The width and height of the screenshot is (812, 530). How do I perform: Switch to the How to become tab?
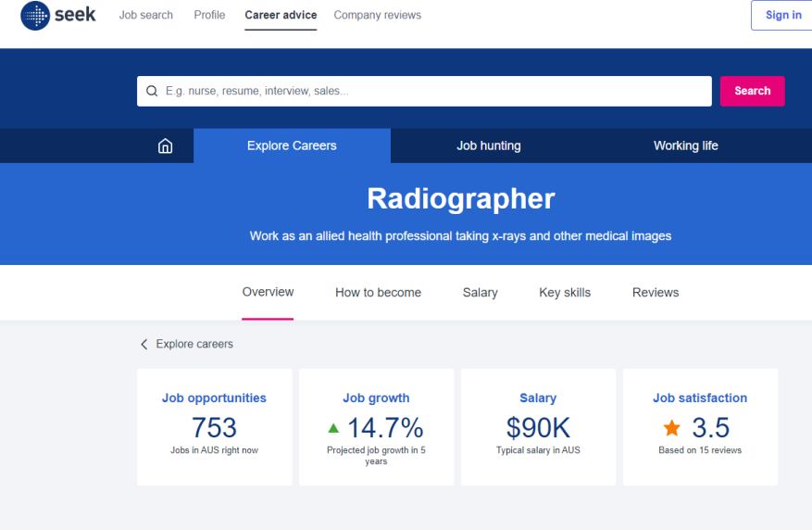pyautogui.click(x=378, y=292)
